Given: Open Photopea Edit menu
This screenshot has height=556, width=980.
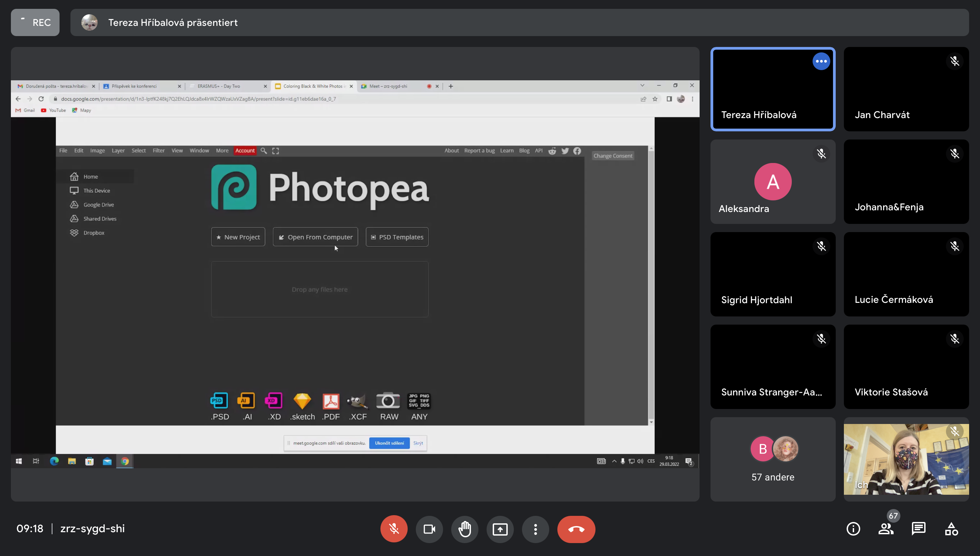Looking at the screenshot, I should tap(79, 150).
